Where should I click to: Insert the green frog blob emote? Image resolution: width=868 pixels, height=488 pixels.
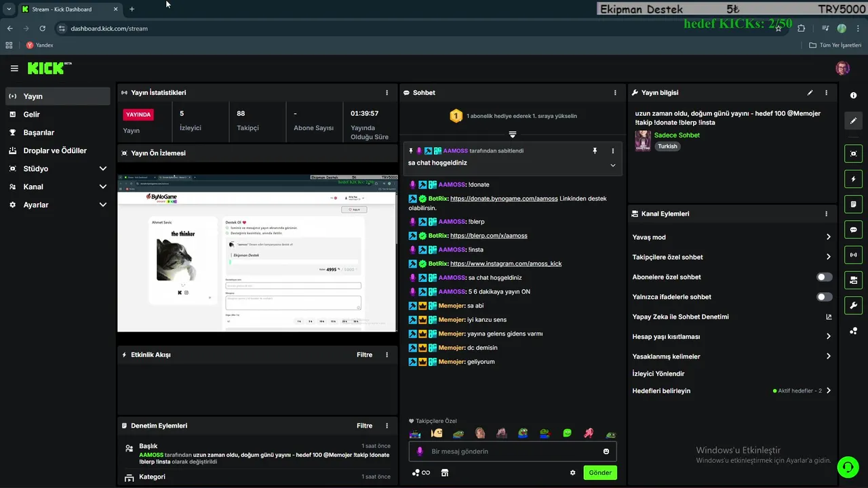[x=568, y=433]
